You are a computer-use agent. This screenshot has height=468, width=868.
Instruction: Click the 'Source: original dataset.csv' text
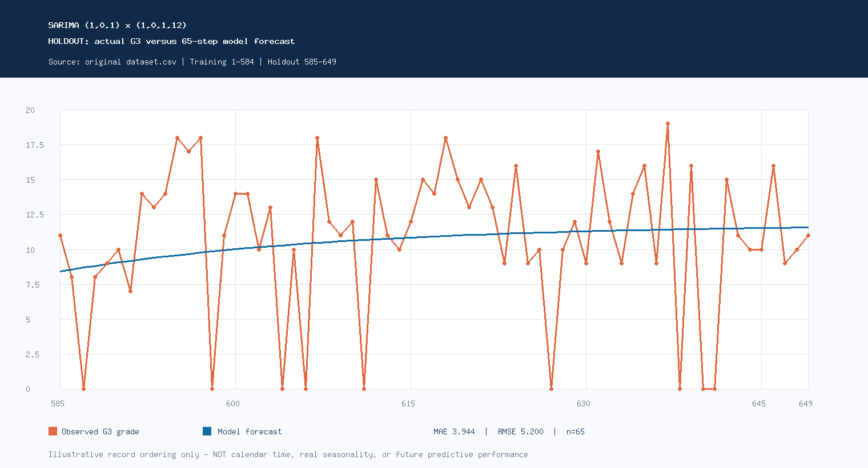tap(112, 62)
